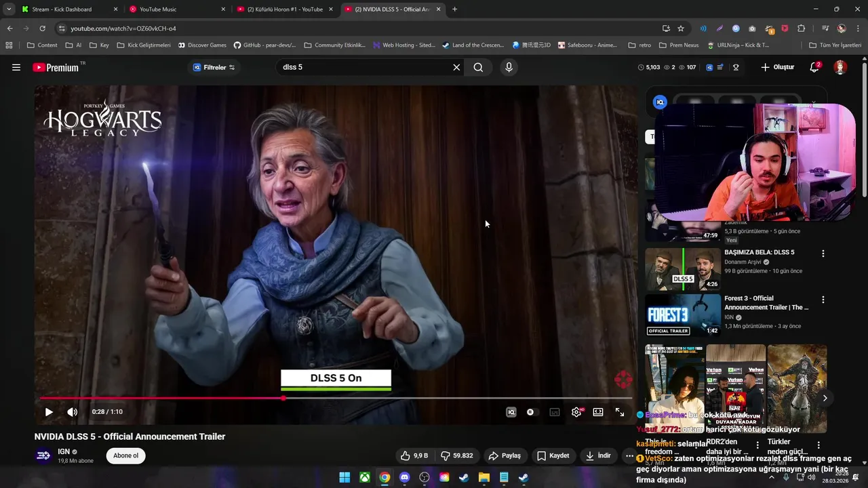Enter fullscreen mode

[x=620, y=412]
